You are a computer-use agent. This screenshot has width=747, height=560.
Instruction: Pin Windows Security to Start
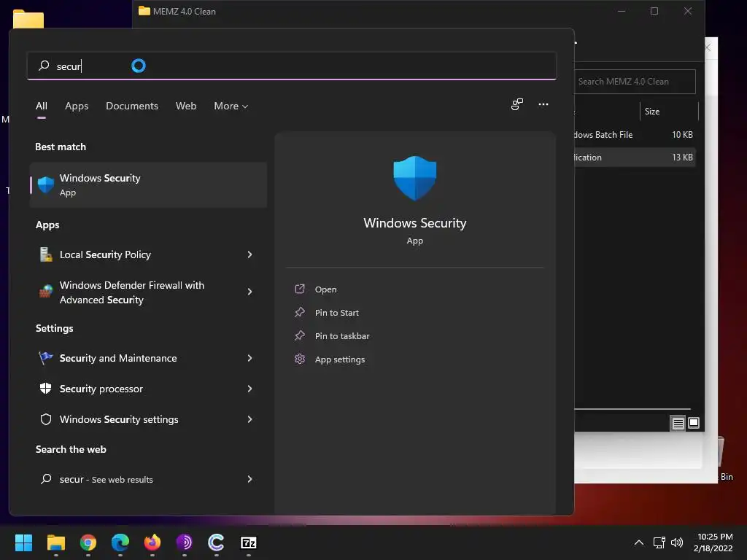(x=337, y=313)
